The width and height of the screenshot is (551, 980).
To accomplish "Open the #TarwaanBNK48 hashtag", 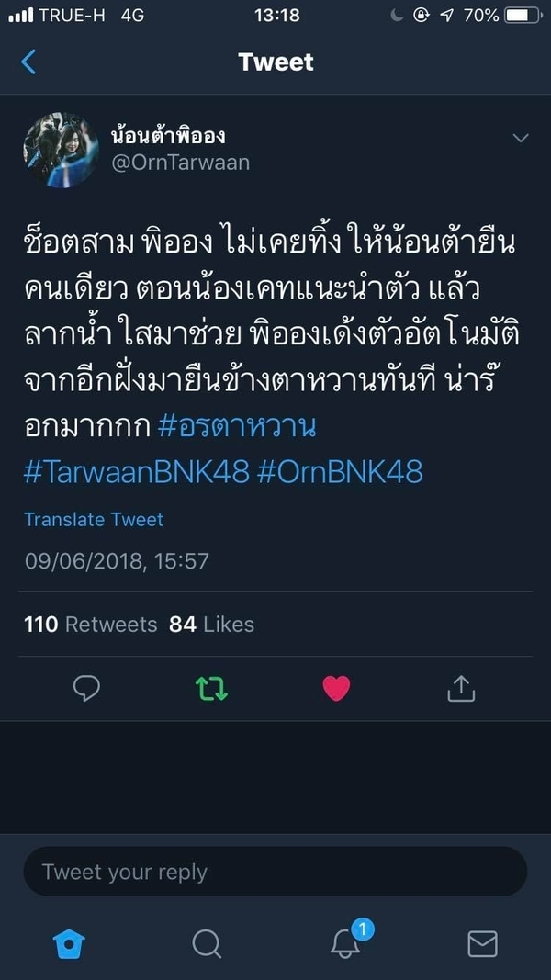I will [137, 472].
